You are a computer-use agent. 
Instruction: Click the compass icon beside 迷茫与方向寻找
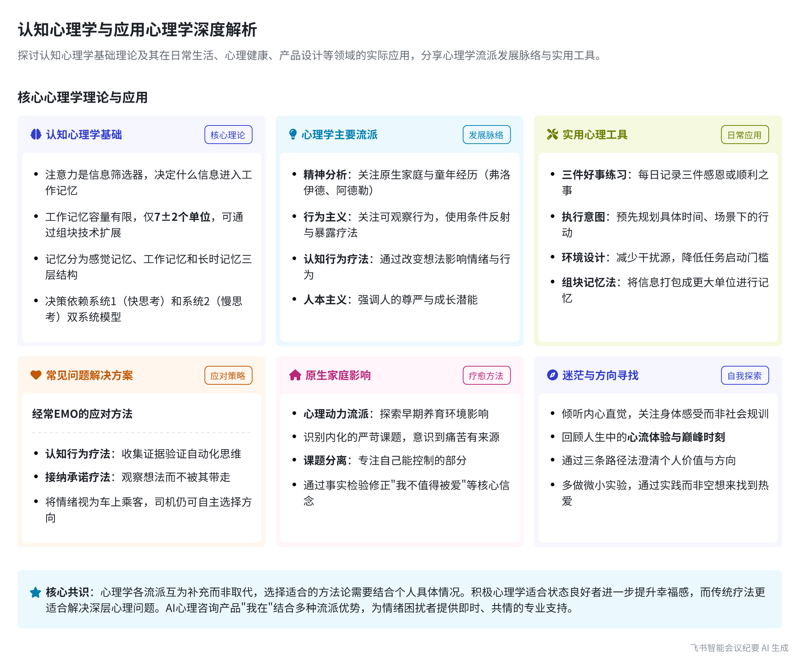point(552,375)
